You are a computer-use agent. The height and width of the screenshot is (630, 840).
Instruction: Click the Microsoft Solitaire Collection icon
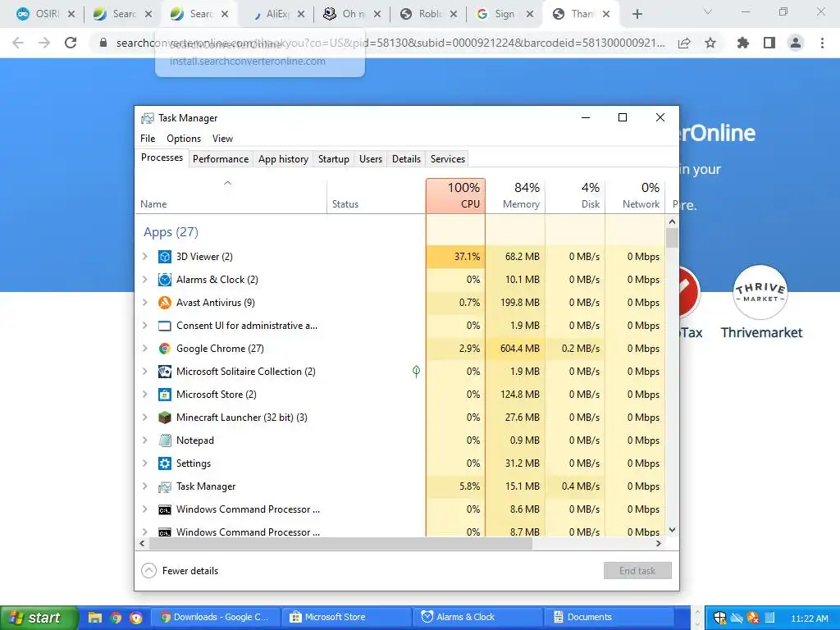point(164,372)
